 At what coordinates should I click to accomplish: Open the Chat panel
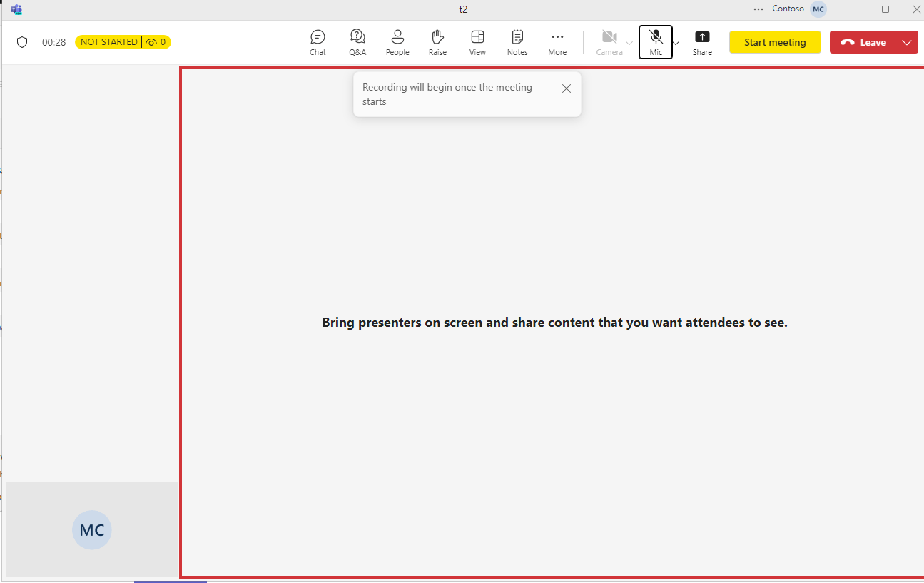[x=317, y=41]
